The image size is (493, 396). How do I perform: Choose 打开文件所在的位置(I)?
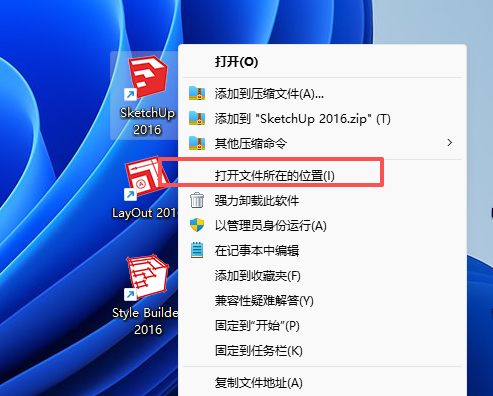(322, 175)
